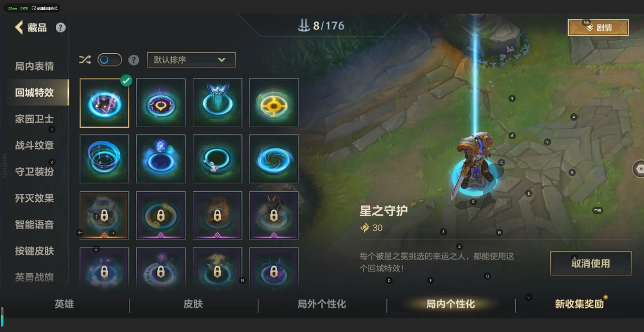Click the 剧情 story button
The width and height of the screenshot is (644, 332).
tap(598, 28)
